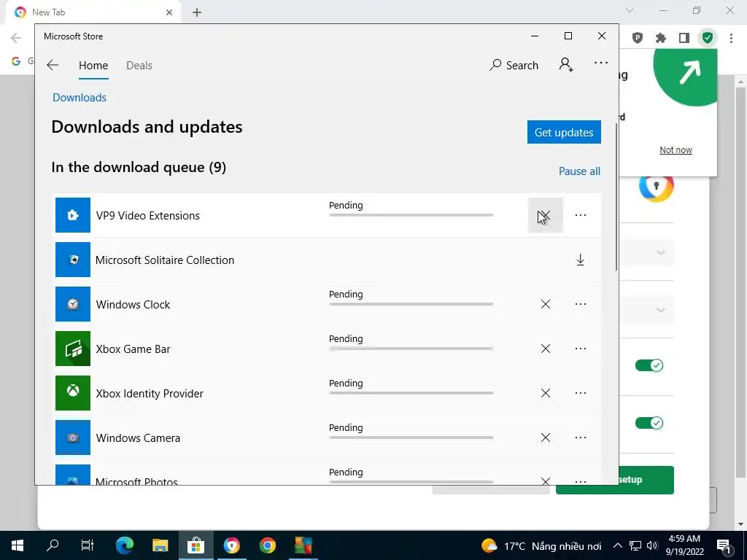The width and height of the screenshot is (747, 560).
Task: Click the VP9 Video Extensions progress bar
Action: coord(411,215)
